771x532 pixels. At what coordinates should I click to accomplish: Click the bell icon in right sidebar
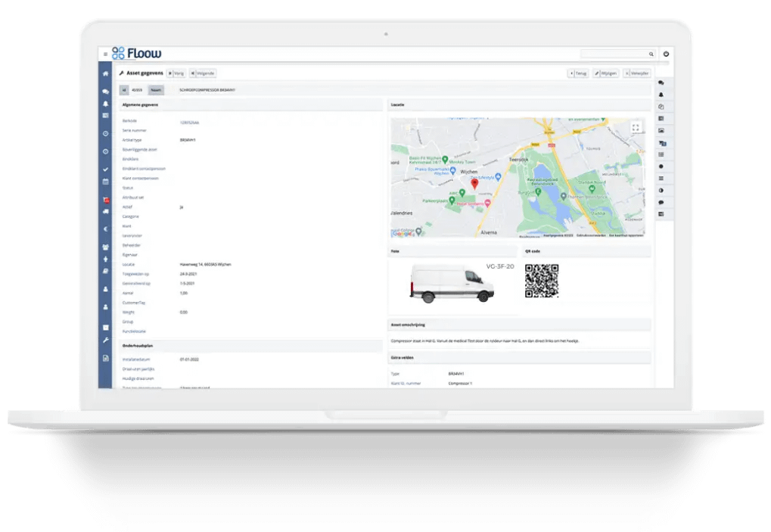tap(661, 95)
